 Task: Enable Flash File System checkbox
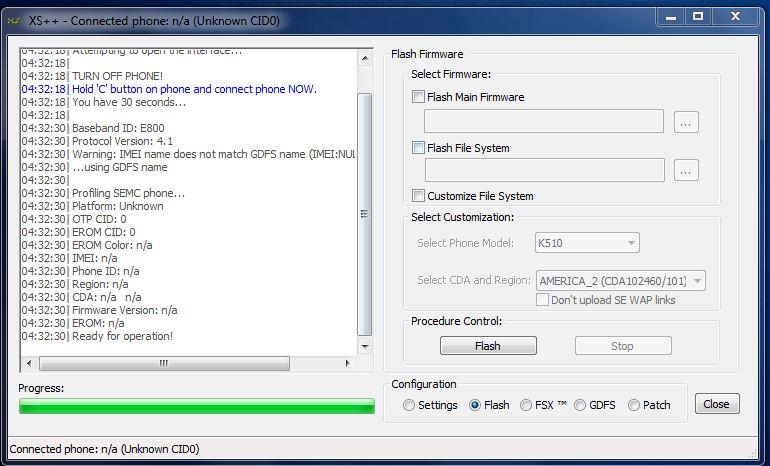click(419, 148)
